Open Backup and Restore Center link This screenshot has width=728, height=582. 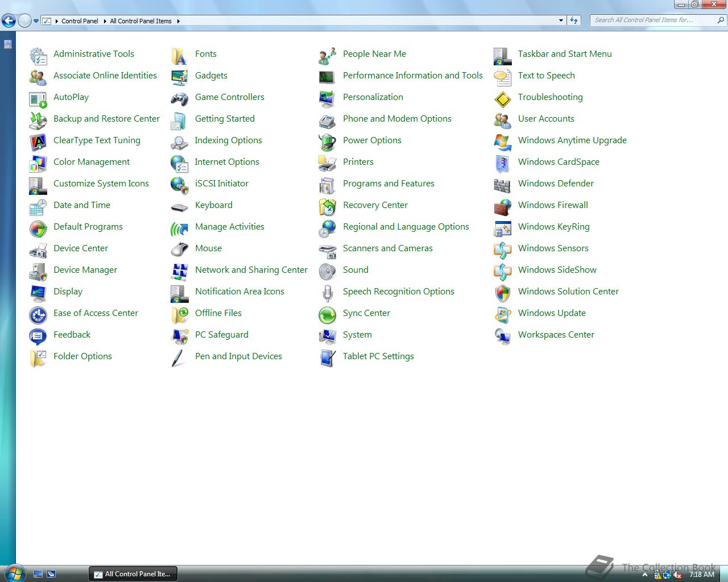pyautogui.click(x=106, y=119)
